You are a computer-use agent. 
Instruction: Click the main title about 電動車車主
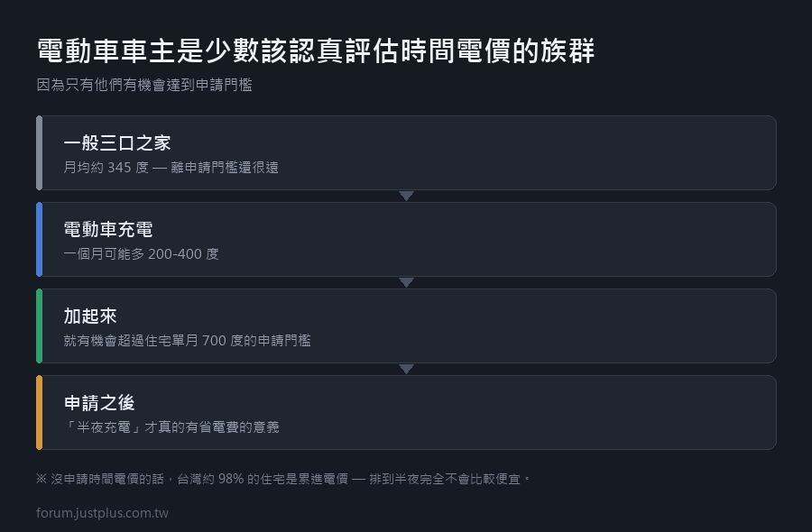tap(316, 50)
